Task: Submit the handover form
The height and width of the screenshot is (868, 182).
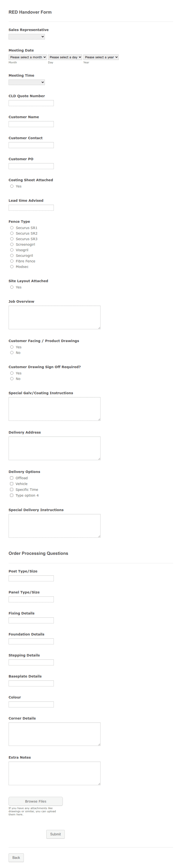Action: click(x=55, y=834)
